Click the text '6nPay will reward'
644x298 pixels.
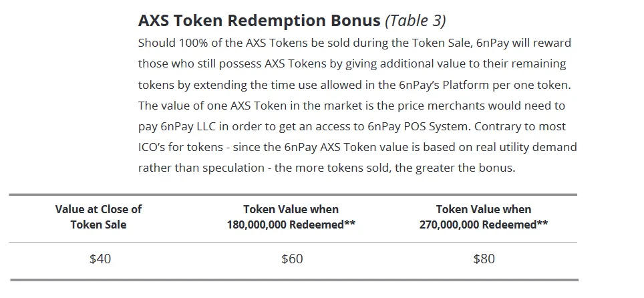click(x=524, y=43)
